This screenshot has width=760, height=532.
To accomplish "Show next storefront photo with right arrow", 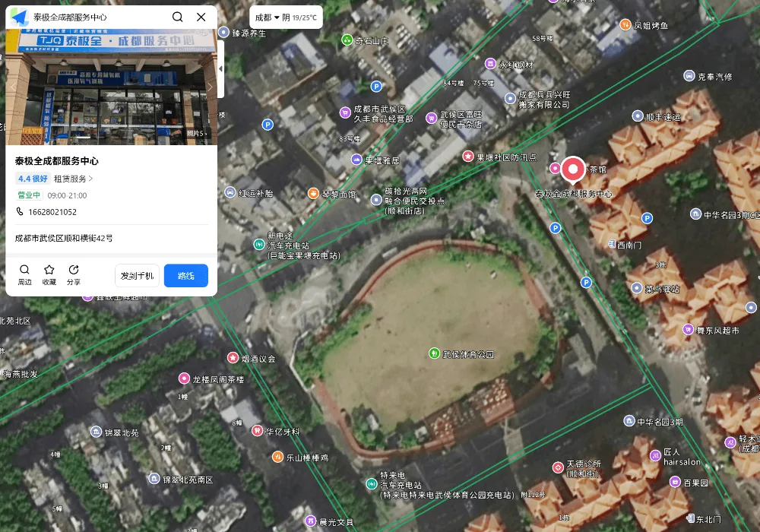I will (x=210, y=87).
